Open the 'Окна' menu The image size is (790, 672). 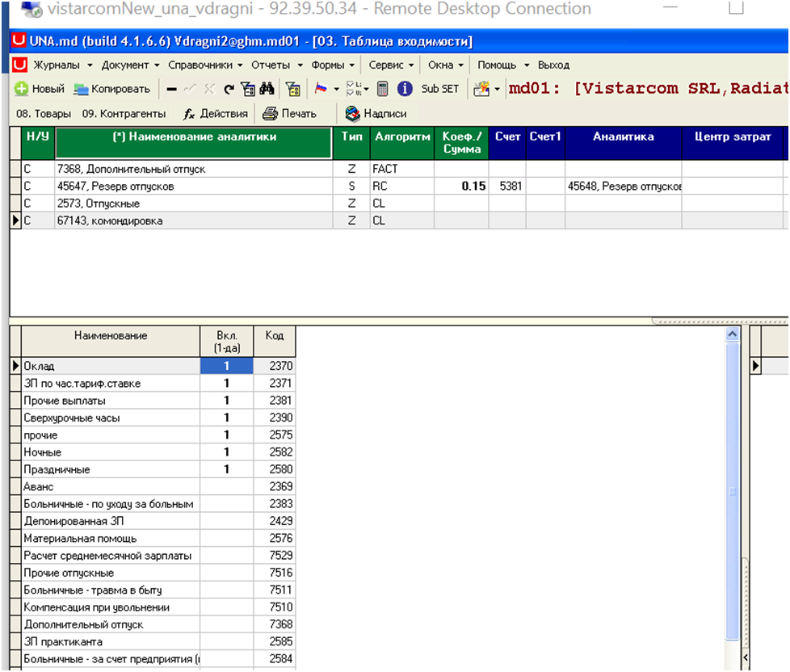click(445, 65)
